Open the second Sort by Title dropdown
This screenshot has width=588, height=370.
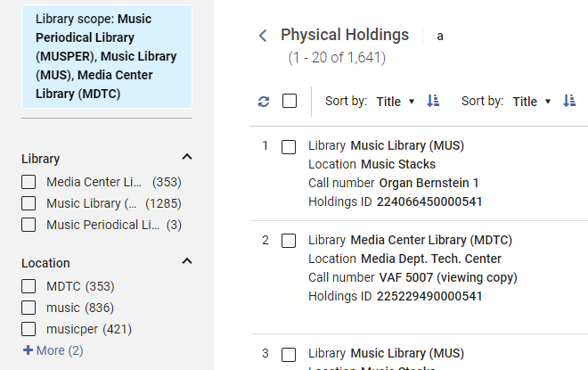[x=532, y=102]
